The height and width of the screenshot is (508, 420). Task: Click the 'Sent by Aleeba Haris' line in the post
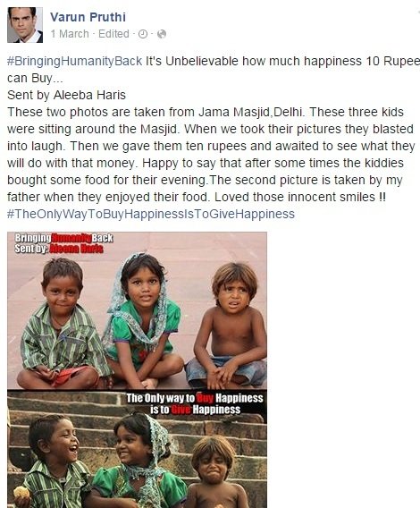[66, 95]
